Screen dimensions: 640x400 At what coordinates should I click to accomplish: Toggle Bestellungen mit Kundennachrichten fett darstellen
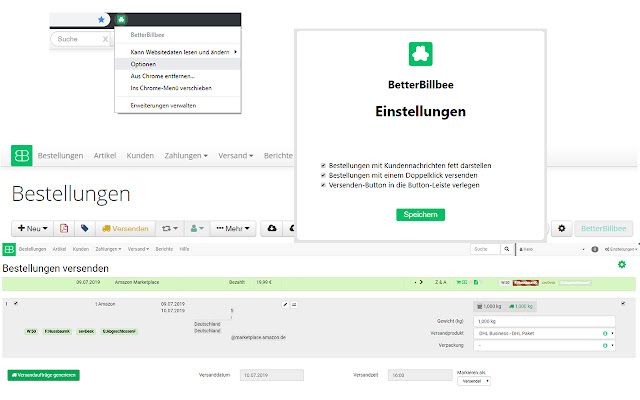(x=323, y=165)
